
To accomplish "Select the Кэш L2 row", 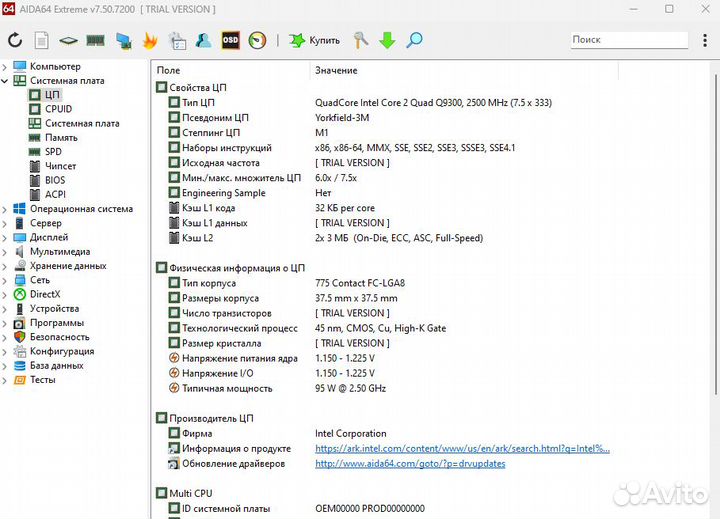I will [326, 238].
